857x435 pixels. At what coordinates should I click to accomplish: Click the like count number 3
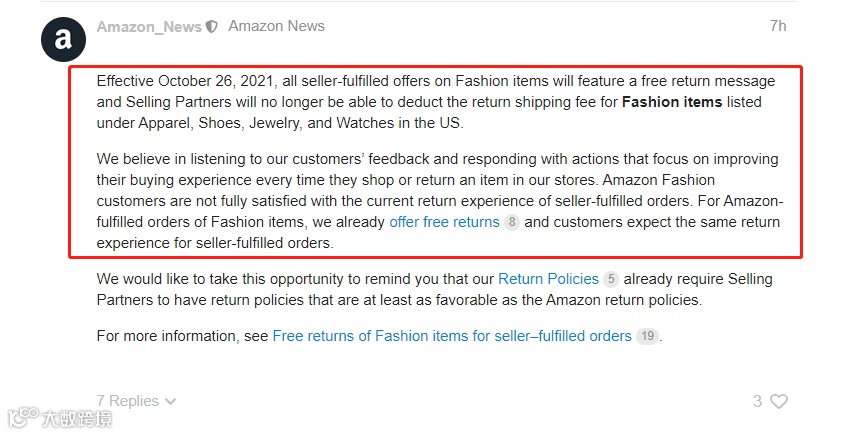coord(758,402)
